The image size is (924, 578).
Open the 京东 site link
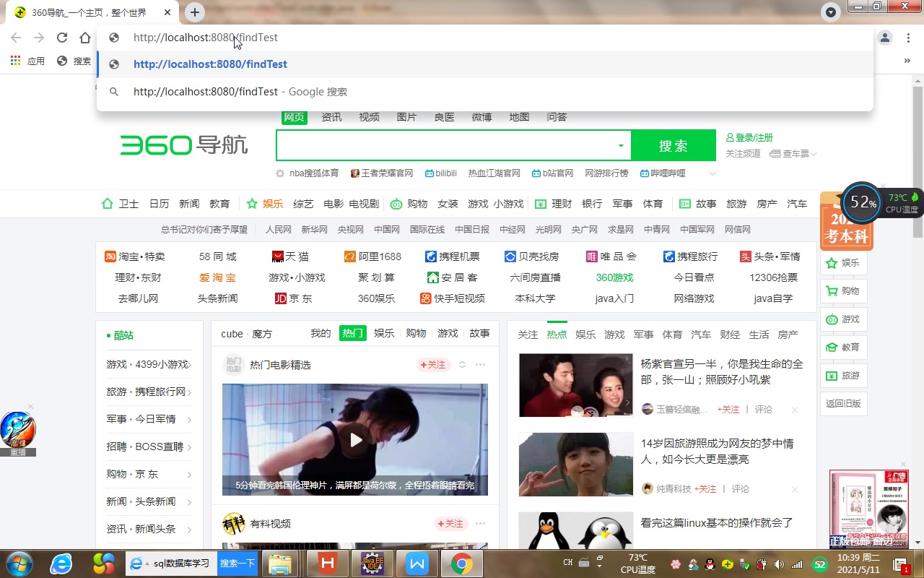click(x=294, y=298)
